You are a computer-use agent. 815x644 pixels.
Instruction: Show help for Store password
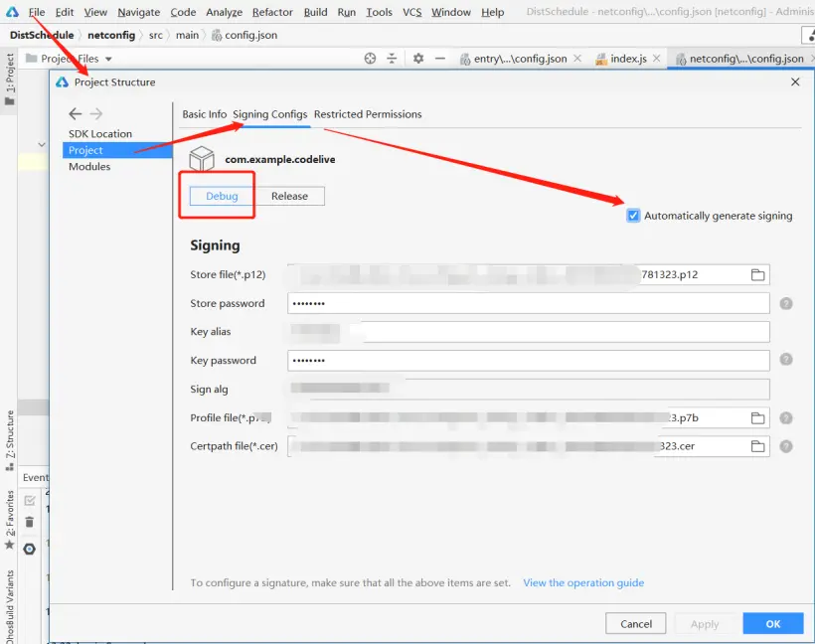point(786,303)
